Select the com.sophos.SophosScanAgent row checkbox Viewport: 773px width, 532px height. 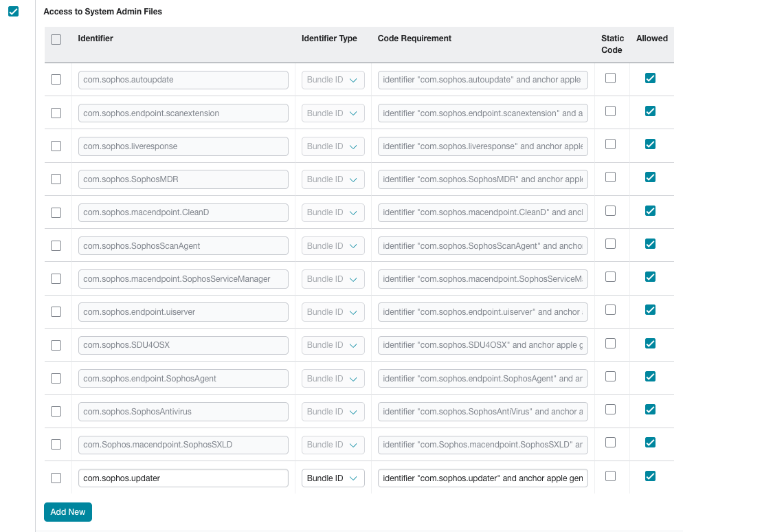56,245
